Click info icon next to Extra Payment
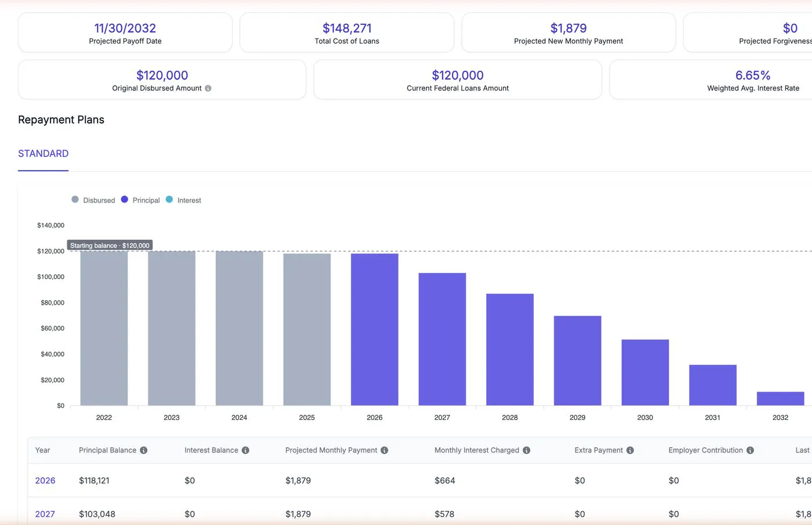Screen dimensions: 812x525 pyautogui.click(x=630, y=450)
